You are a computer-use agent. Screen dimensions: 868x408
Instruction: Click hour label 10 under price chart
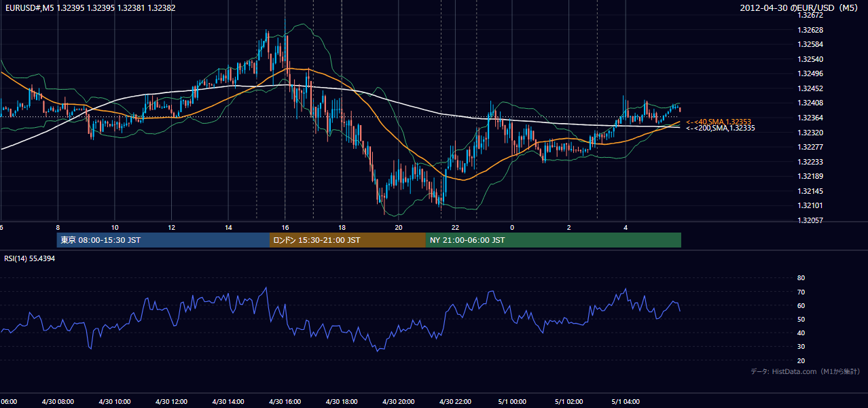pyautogui.click(x=115, y=227)
